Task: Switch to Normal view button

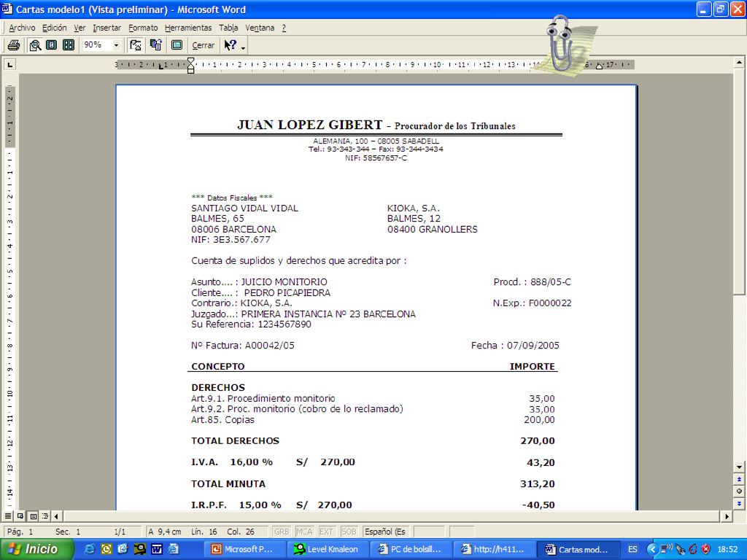Action: click(8, 516)
